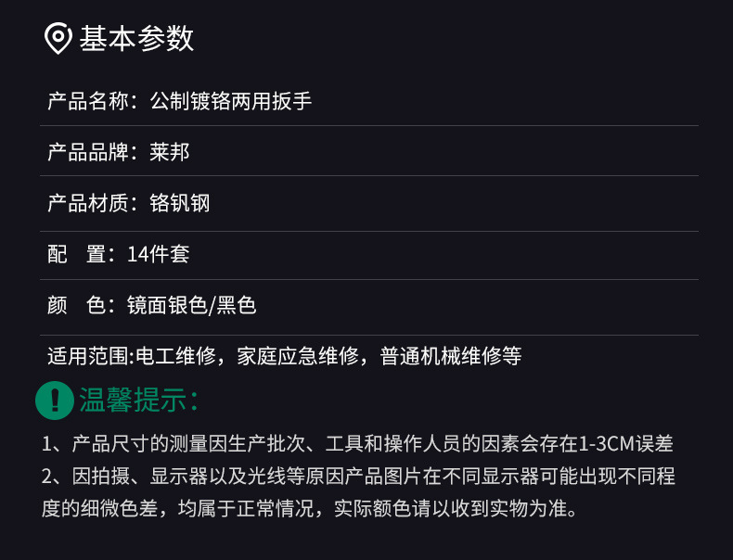The height and width of the screenshot is (560, 733).
Task: Click the product name 公制镀铬两用扳手
Action: tap(231, 101)
